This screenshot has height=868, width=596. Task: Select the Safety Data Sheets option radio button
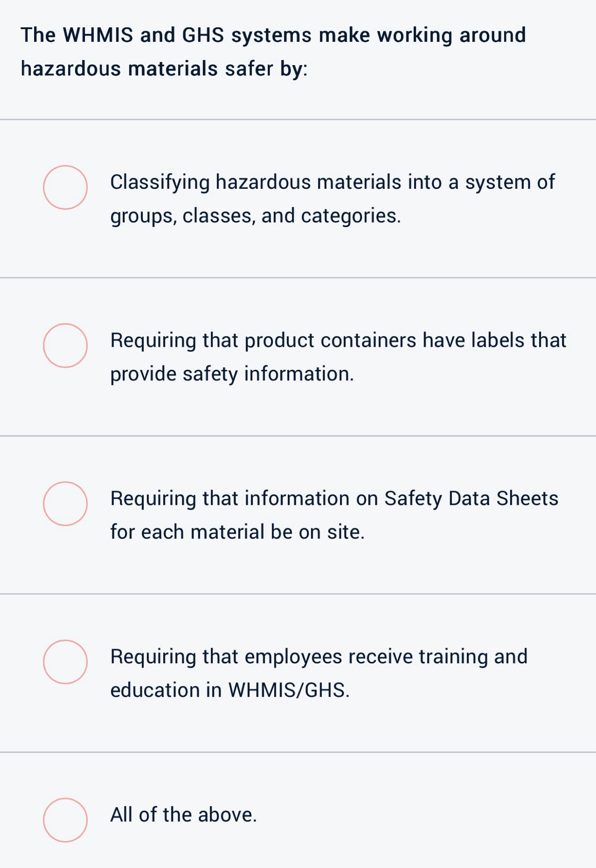(x=65, y=504)
